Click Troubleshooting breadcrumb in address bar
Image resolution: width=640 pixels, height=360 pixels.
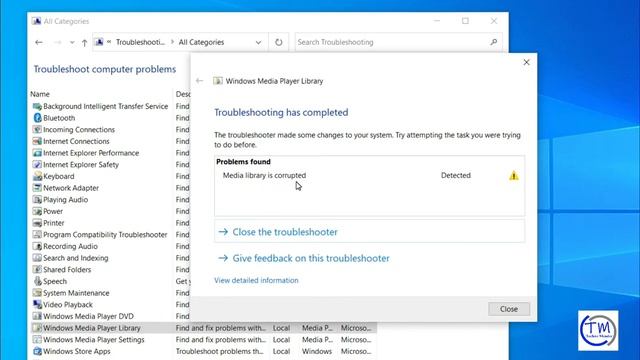pyautogui.click(x=140, y=42)
